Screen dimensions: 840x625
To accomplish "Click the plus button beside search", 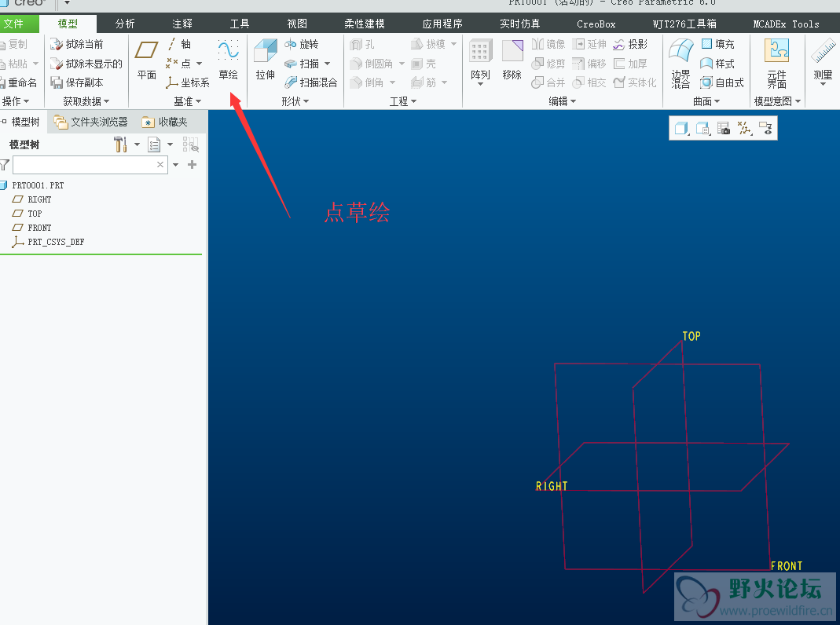I will [x=193, y=165].
